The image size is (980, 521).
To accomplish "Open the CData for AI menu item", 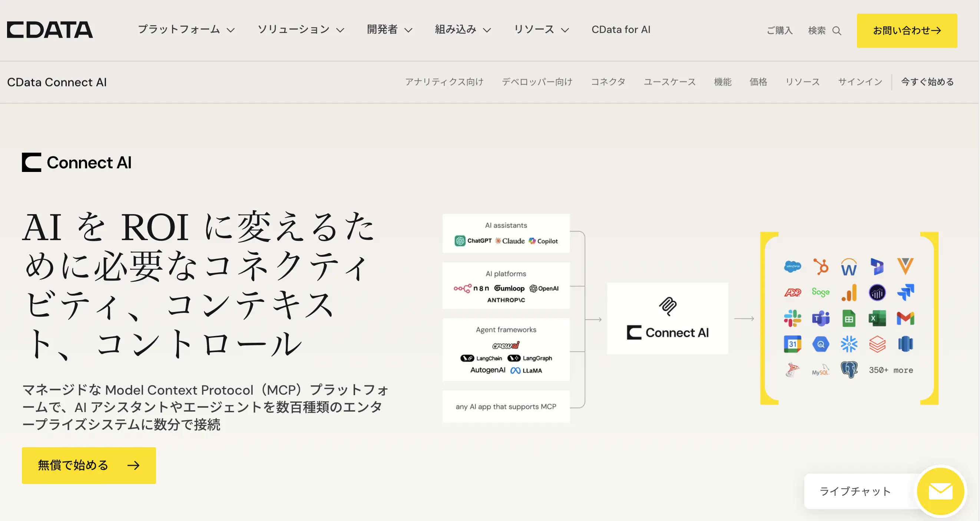I will [x=621, y=30].
